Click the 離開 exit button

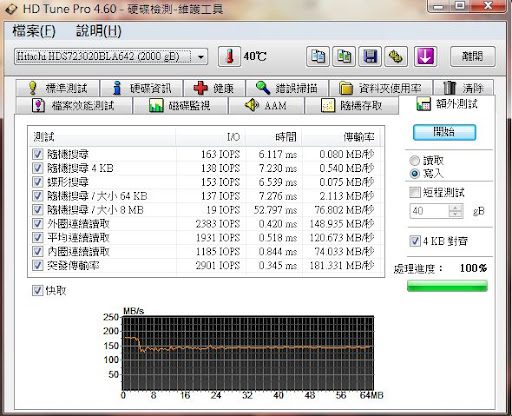click(473, 56)
